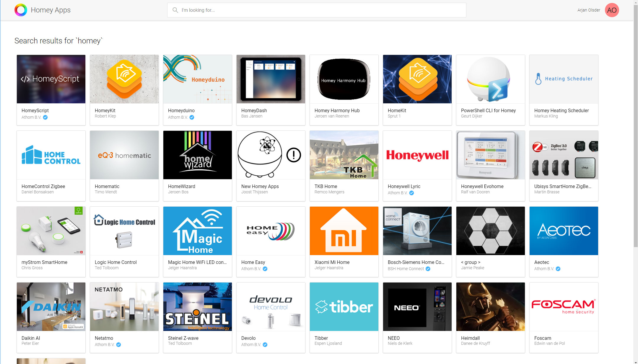Screen dimensions: 638x364
Task: Open the red Honeywell logo image
Action: coord(417,155)
